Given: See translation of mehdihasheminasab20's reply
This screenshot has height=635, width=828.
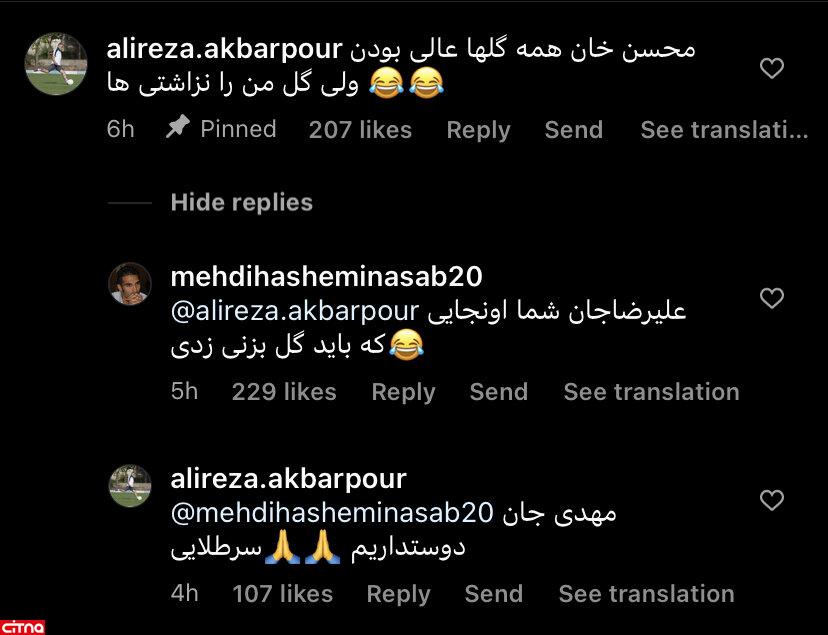Looking at the screenshot, I should click(651, 392).
